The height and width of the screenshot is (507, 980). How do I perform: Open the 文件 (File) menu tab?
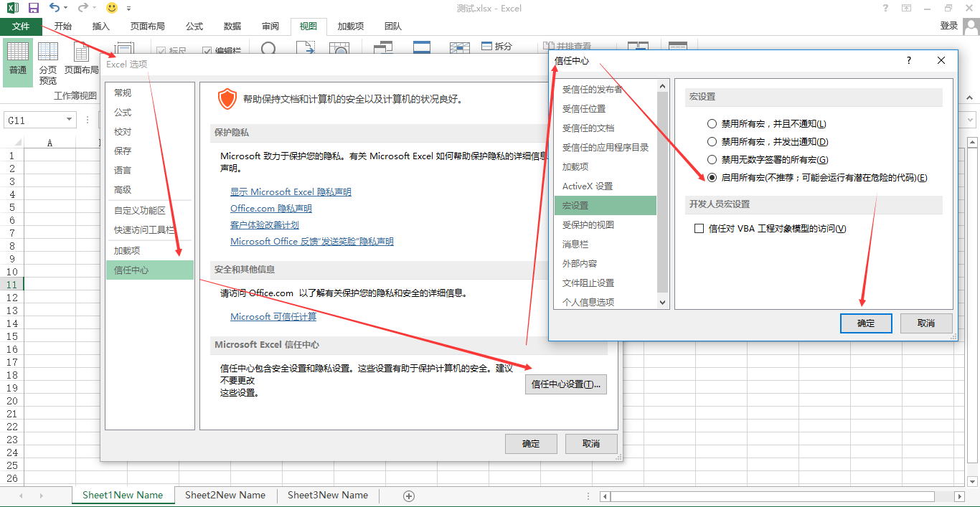coord(21,27)
